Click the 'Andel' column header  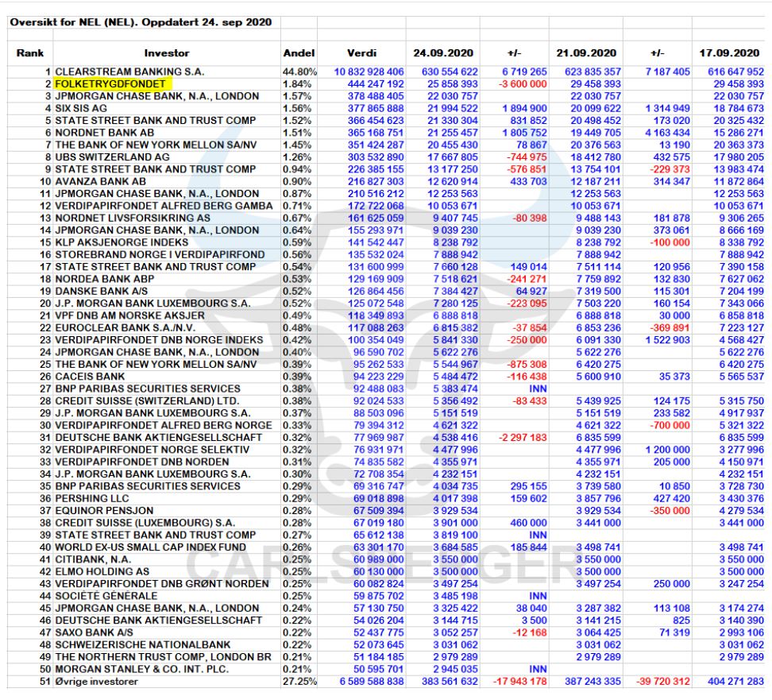[299, 53]
